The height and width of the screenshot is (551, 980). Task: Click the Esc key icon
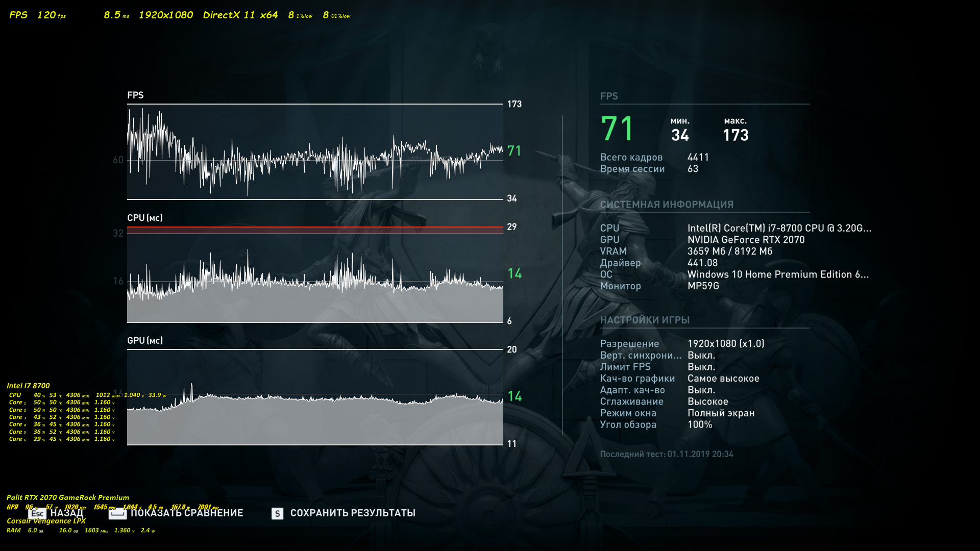pos(37,513)
